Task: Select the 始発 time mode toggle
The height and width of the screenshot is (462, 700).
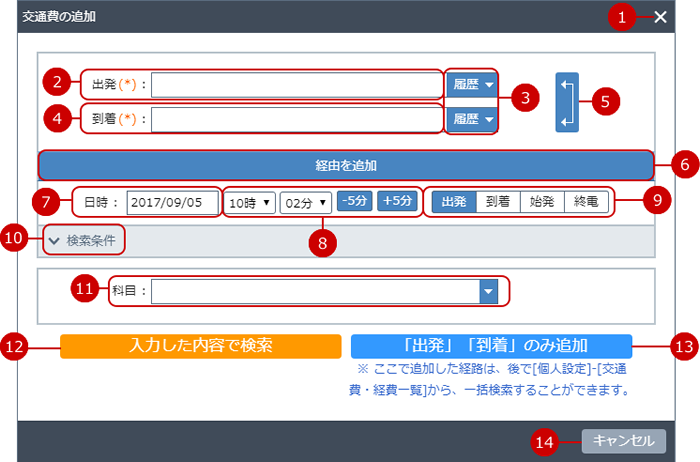Action: pyautogui.click(x=542, y=201)
